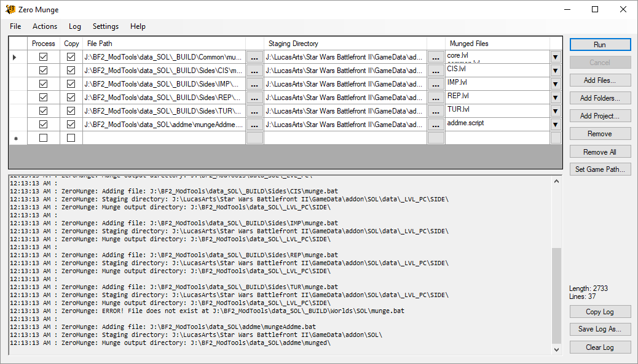The width and height of the screenshot is (638, 364).
Task: Click the ERROR! File does not exist log line
Action: pyautogui.click(x=207, y=311)
